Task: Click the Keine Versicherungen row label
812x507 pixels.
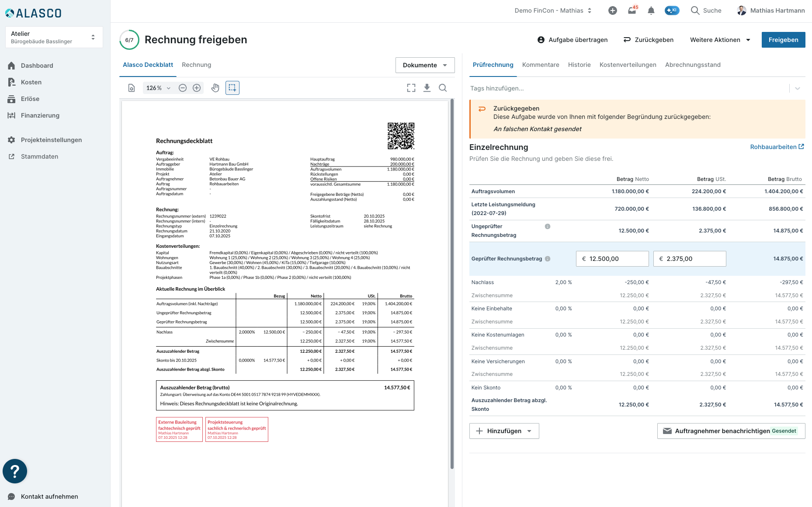Action: pos(498,361)
